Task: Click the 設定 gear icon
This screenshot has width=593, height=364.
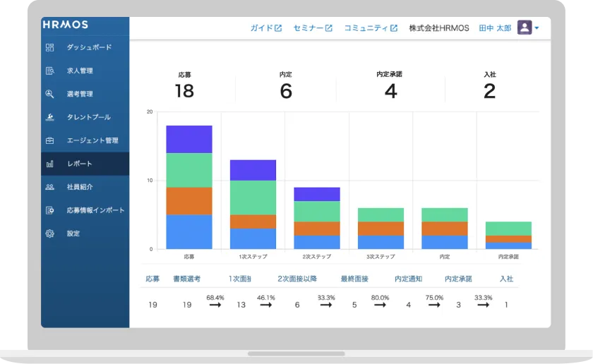Action: (x=49, y=233)
